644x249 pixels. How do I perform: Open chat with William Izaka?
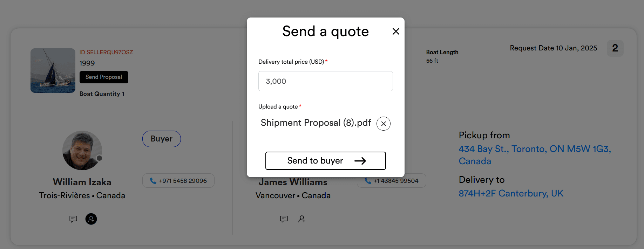[x=73, y=219]
